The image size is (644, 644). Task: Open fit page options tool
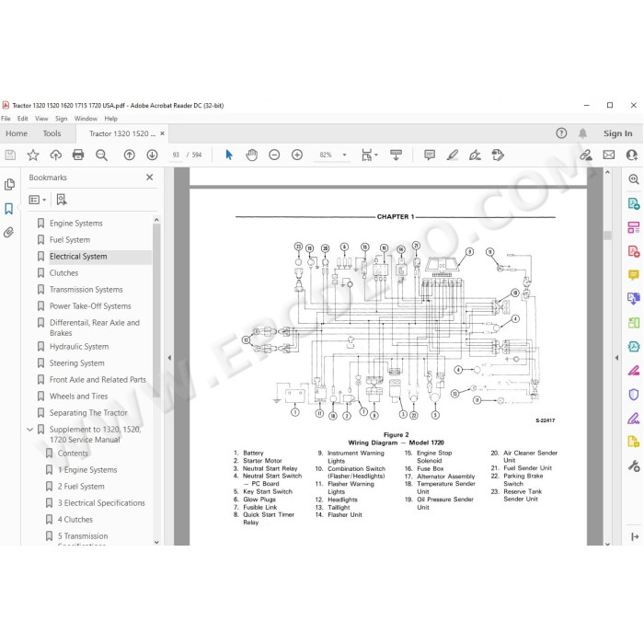(369, 155)
